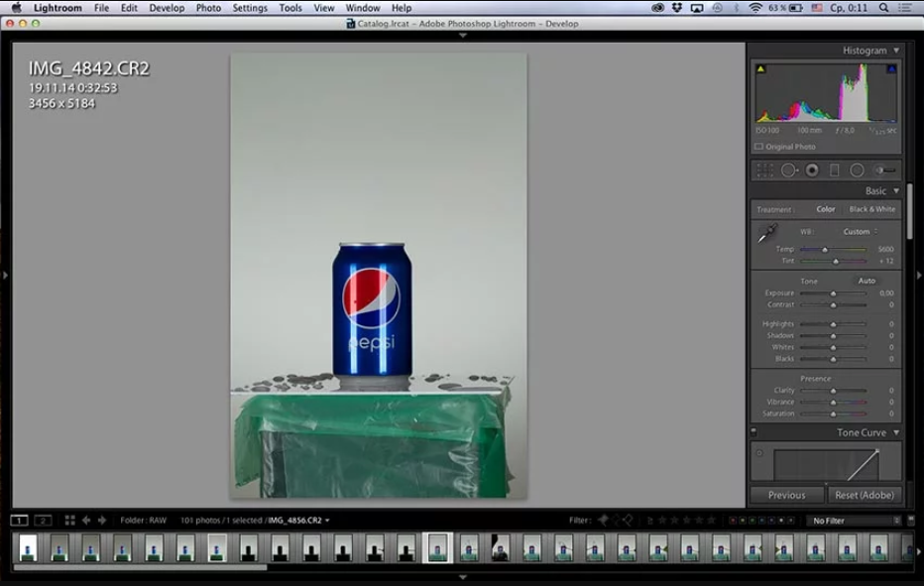Click the Reset (Adobe) button
Image resolution: width=924 pixels, height=586 pixels.
(x=865, y=495)
